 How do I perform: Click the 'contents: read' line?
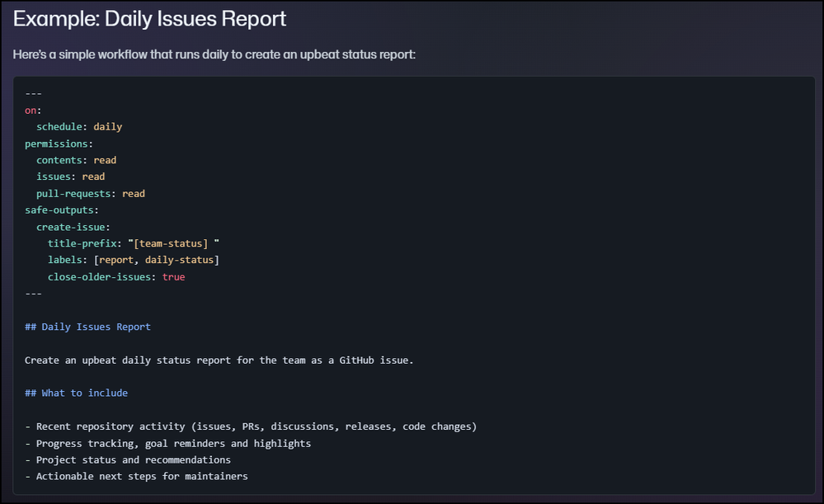76,160
